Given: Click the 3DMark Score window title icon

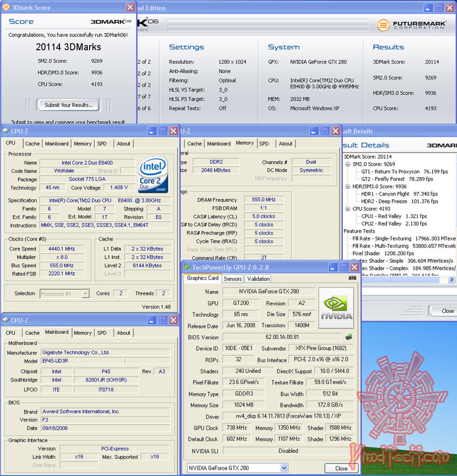Looking at the screenshot, I should tap(6, 7).
